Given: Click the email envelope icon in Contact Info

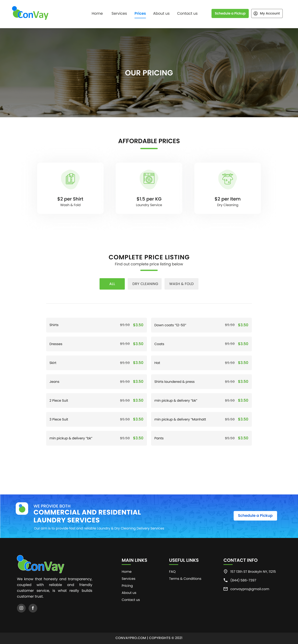Looking at the screenshot, I should (x=225, y=589).
